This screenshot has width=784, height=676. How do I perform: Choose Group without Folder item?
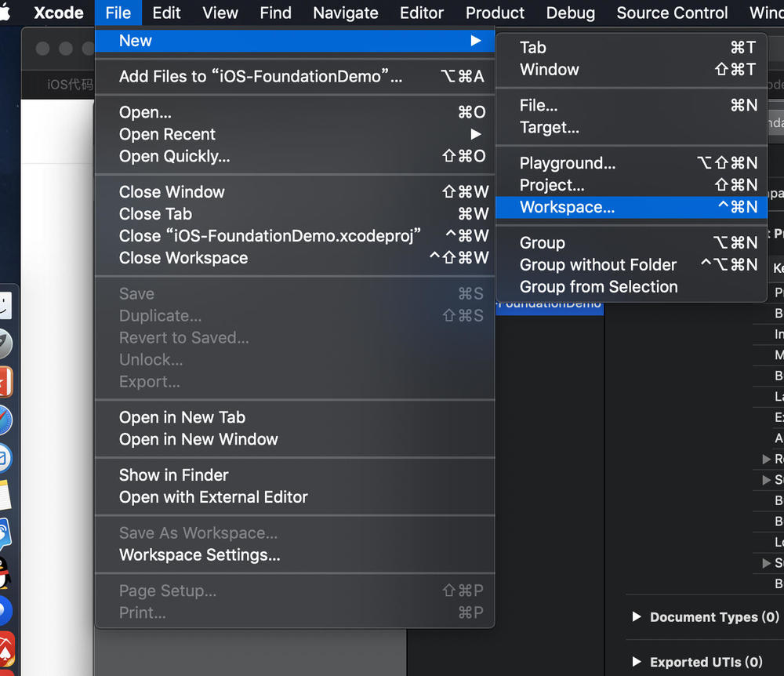(x=631, y=264)
